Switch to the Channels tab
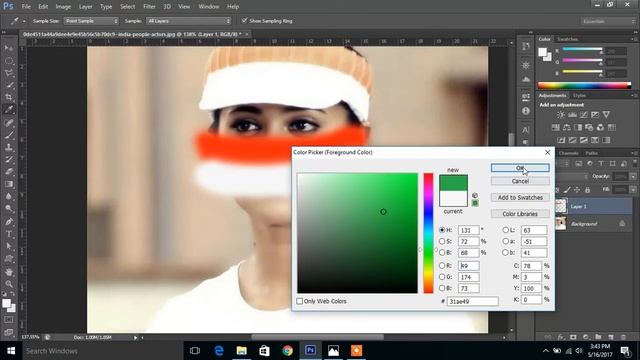 point(569,153)
